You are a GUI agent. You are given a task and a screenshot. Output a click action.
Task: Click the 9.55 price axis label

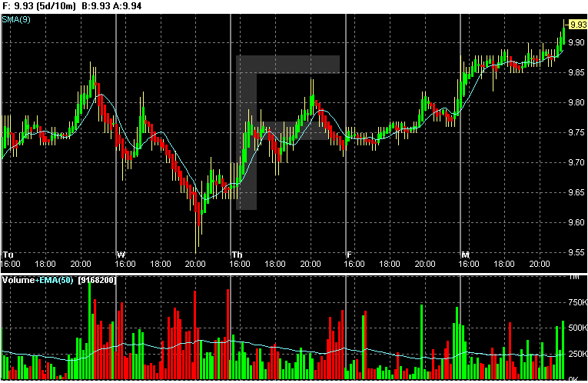tap(576, 252)
